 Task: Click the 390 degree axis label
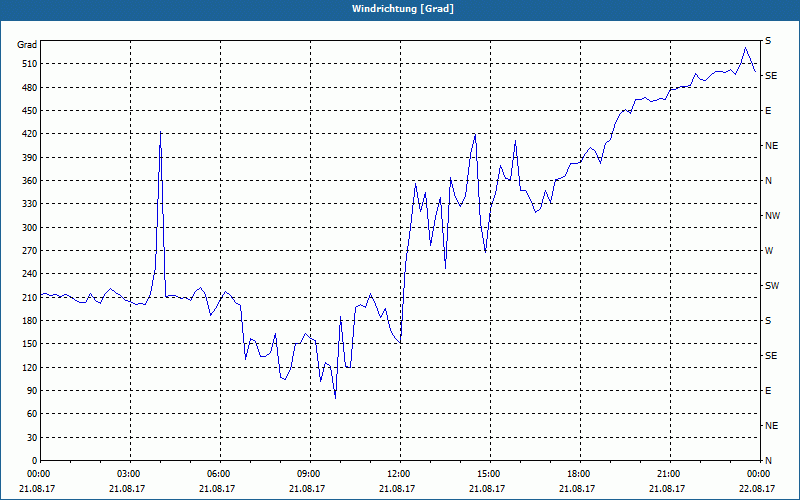pyautogui.click(x=30, y=158)
